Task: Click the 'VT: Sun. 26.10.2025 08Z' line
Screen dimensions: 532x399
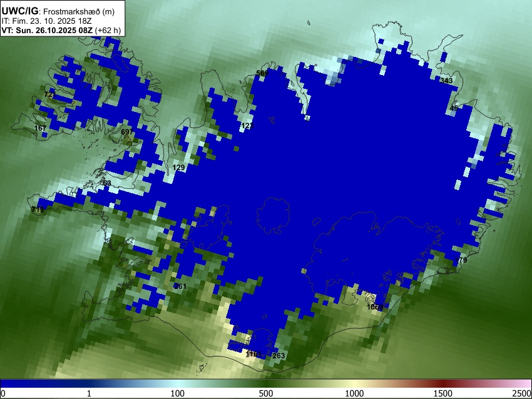Action: (47, 30)
